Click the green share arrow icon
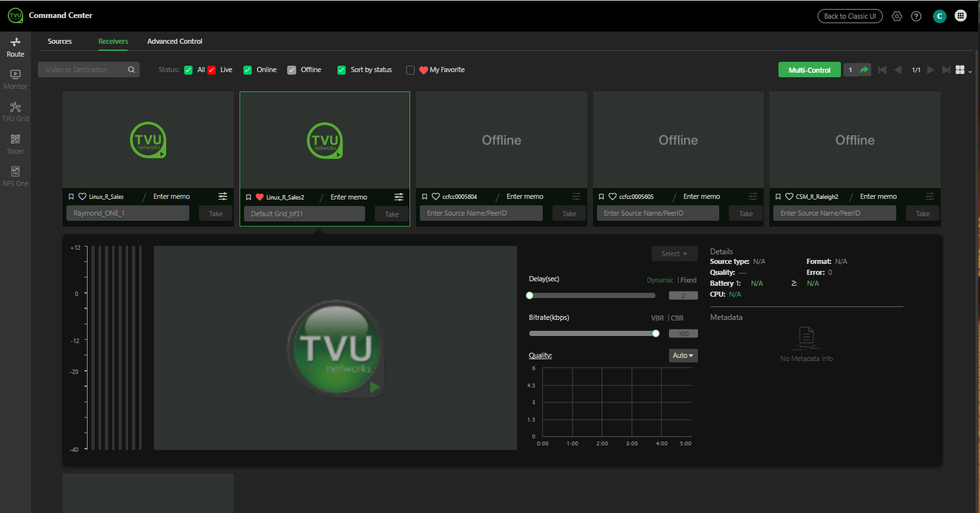Image resolution: width=980 pixels, height=513 pixels. pyautogui.click(x=864, y=70)
